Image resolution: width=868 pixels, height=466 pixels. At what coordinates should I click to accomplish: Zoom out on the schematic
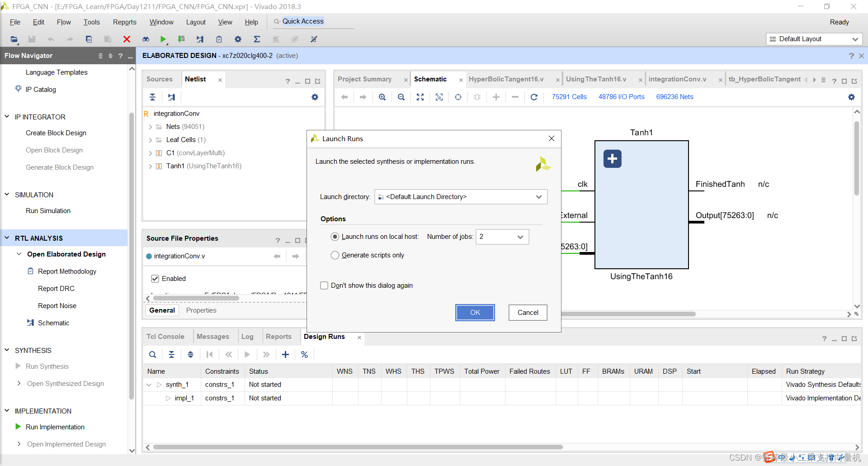[401, 97]
